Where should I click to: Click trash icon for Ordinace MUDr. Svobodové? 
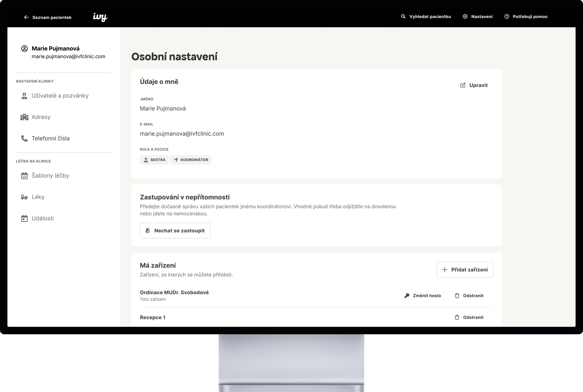[x=457, y=296]
